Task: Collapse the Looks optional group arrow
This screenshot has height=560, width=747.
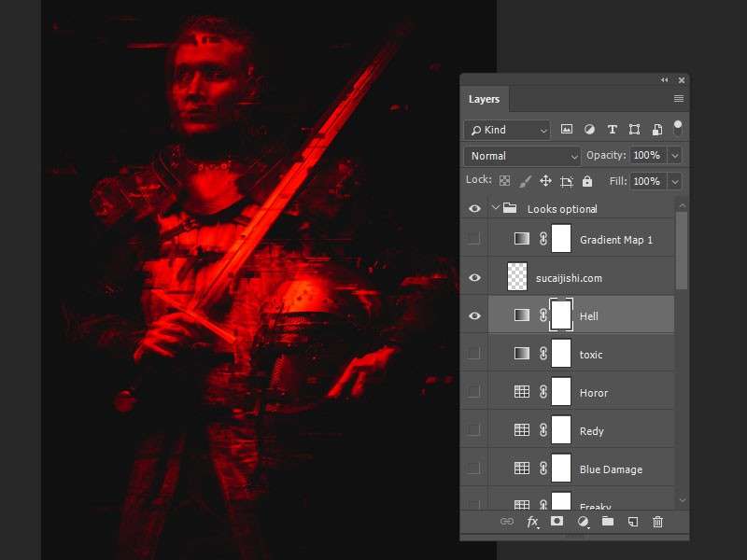Action: pyautogui.click(x=496, y=208)
